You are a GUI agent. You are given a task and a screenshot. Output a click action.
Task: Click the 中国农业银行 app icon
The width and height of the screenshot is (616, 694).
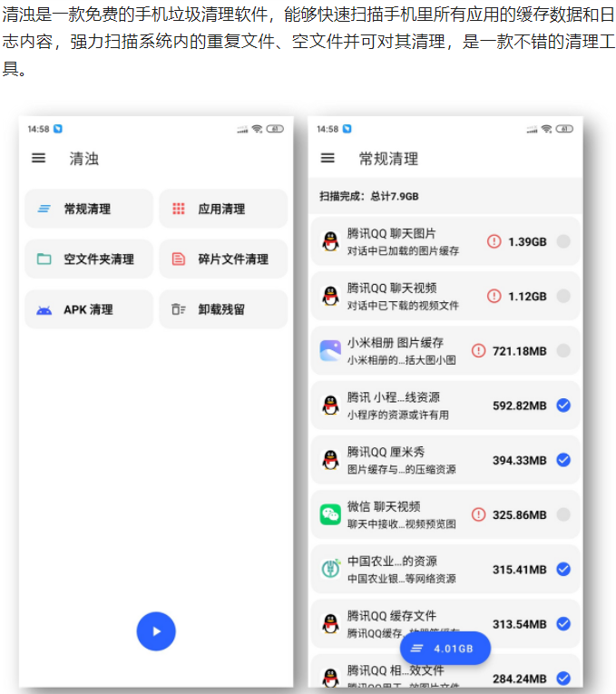[330, 569]
